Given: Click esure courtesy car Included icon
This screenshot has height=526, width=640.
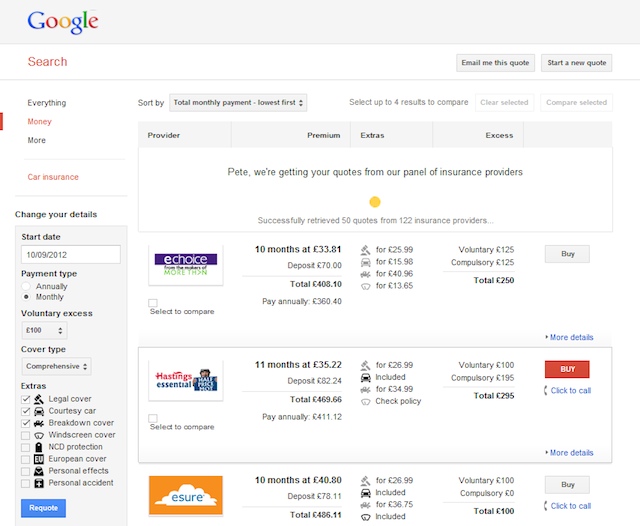Looking at the screenshot, I should tap(365, 493).
